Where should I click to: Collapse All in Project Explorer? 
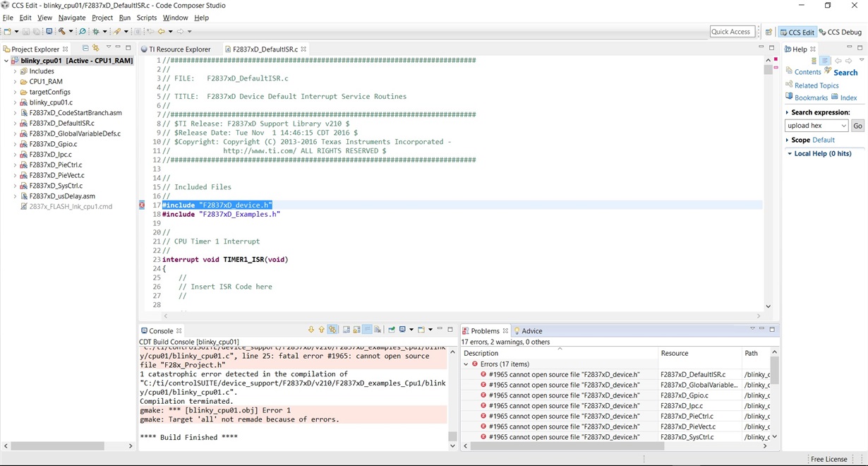pyautogui.click(x=85, y=48)
